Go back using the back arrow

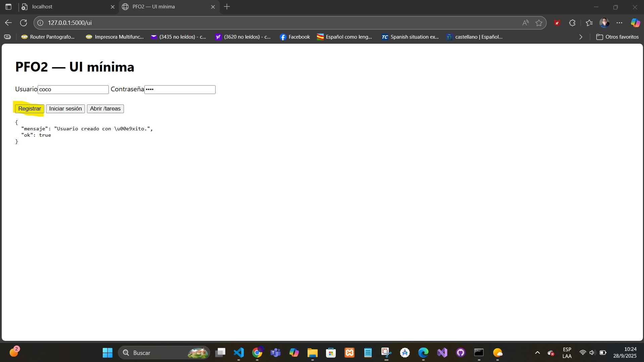(8, 23)
